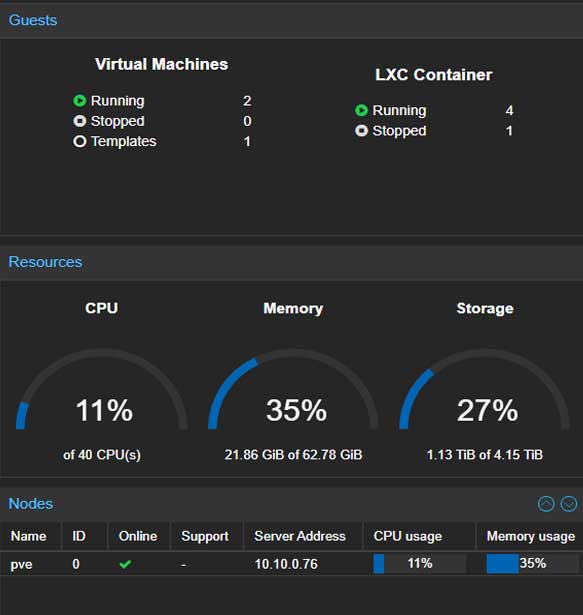Click the Templates circle icon
The width and height of the screenshot is (583, 615).
point(80,141)
